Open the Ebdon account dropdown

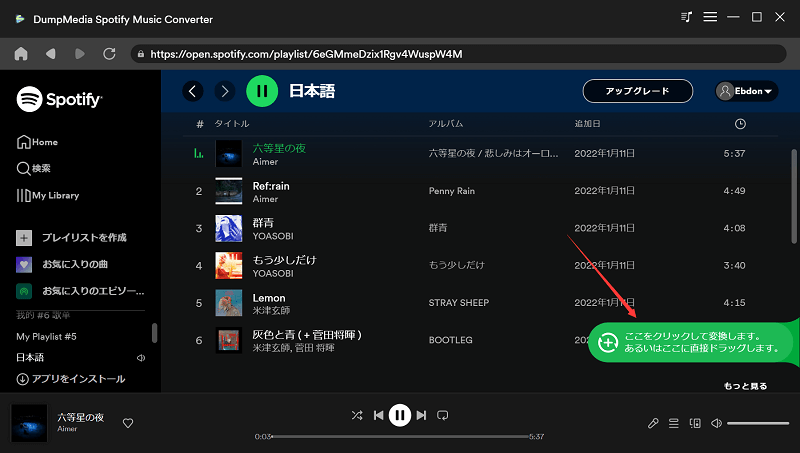click(x=746, y=91)
